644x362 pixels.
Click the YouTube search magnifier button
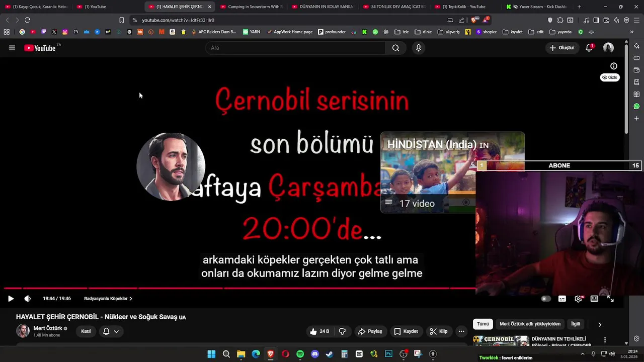pos(395,48)
